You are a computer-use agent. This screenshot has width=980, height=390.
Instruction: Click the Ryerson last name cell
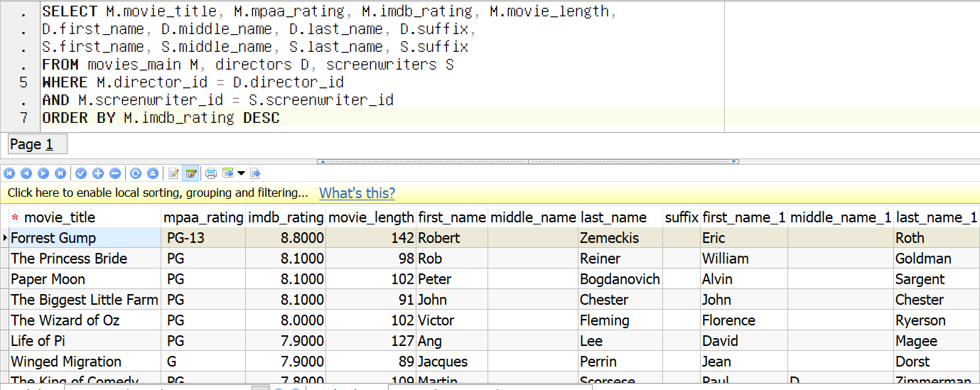coord(937,320)
